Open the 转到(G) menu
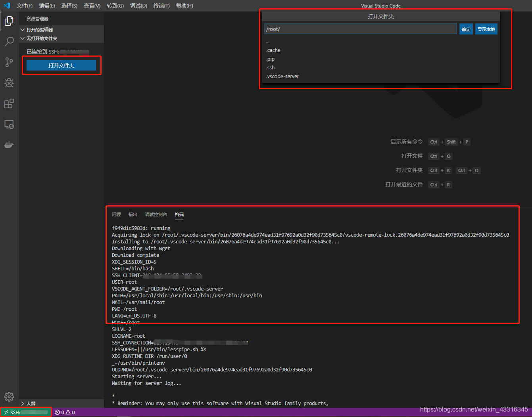This screenshot has height=417, width=532. 115,6
